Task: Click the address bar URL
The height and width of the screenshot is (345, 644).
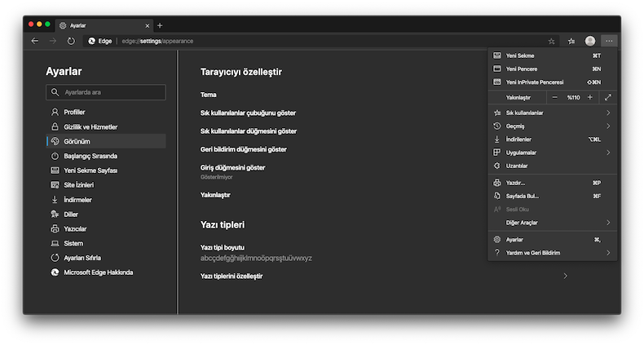Action: pyautogui.click(x=157, y=41)
